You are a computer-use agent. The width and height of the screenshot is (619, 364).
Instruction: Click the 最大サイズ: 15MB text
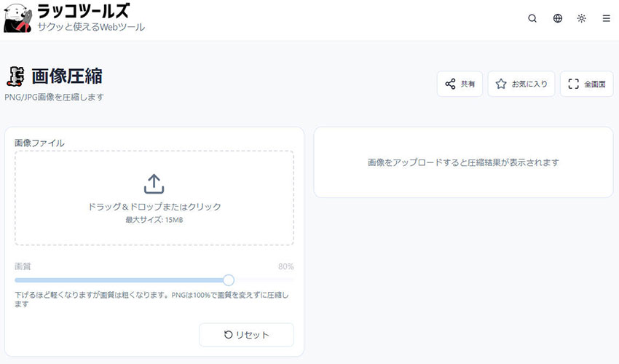[x=154, y=220]
